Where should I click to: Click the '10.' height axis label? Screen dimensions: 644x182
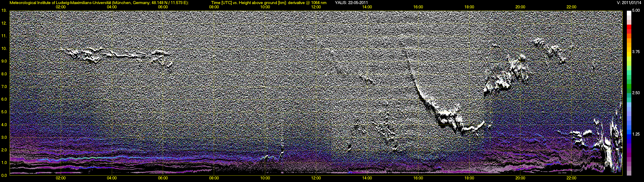[x=4, y=48]
